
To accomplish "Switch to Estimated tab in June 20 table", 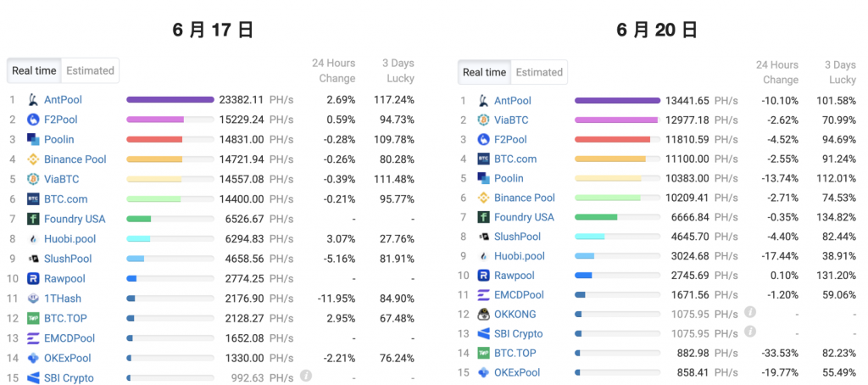I will click(539, 72).
